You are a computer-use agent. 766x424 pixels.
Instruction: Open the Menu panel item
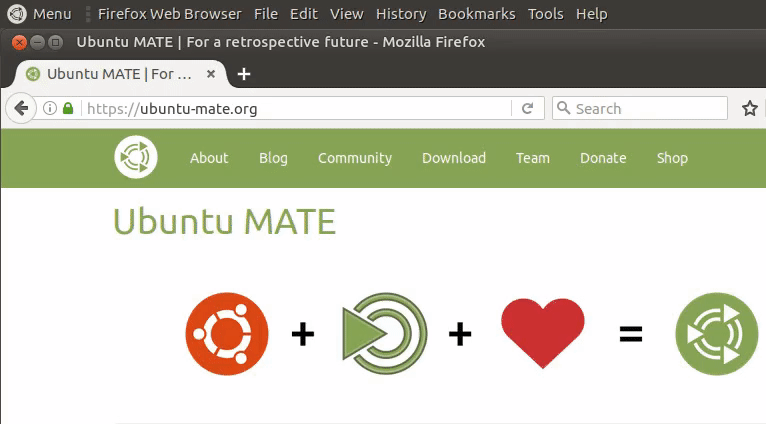pos(52,14)
